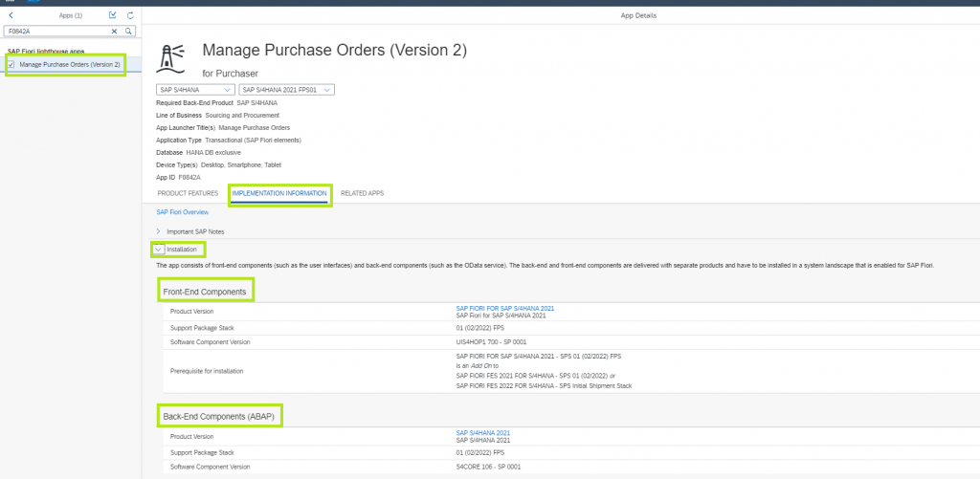Select Manage Purchase Orders list item

pyautogui.click(x=66, y=64)
